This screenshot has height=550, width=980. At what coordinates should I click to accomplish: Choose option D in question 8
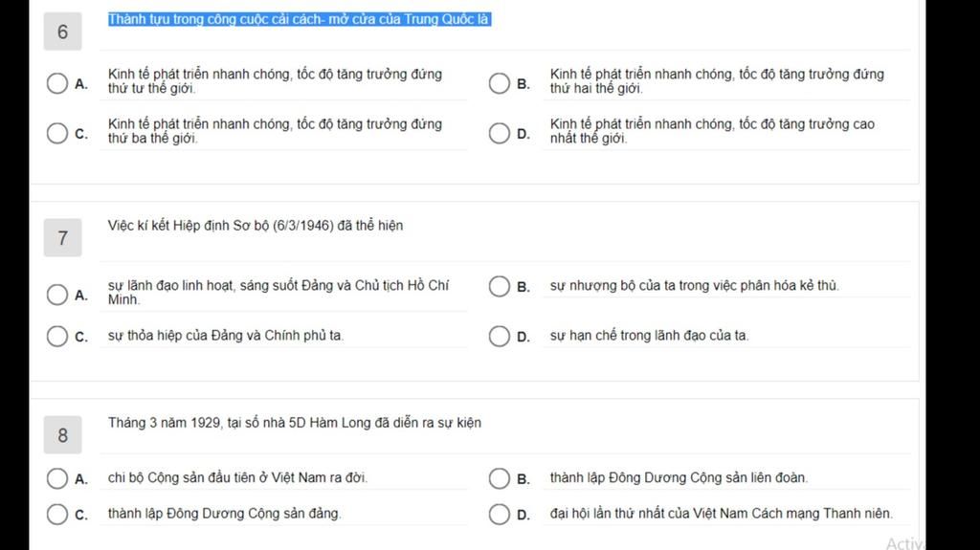[x=500, y=515]
